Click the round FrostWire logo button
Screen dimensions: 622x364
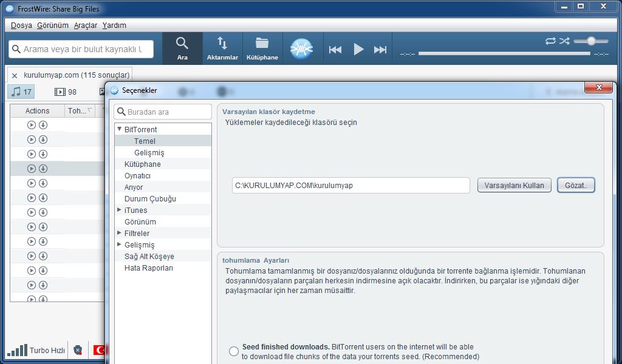[x=301, y=49]
